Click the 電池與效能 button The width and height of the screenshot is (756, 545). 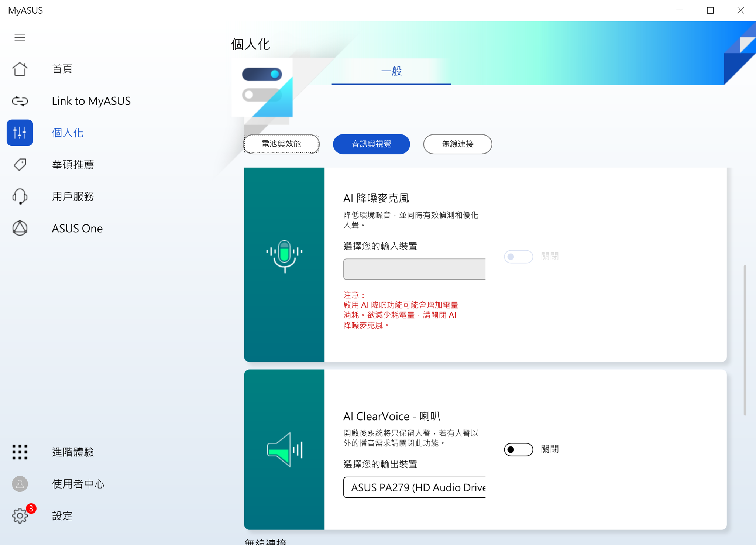[x=281, y=144]
